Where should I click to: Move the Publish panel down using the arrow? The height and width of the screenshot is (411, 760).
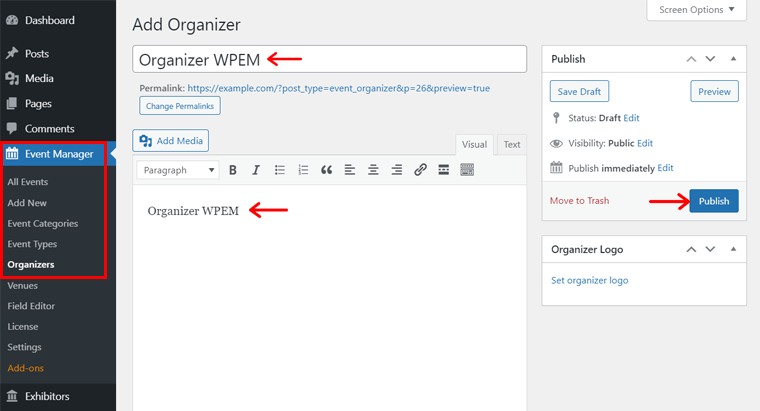point(711,59)
